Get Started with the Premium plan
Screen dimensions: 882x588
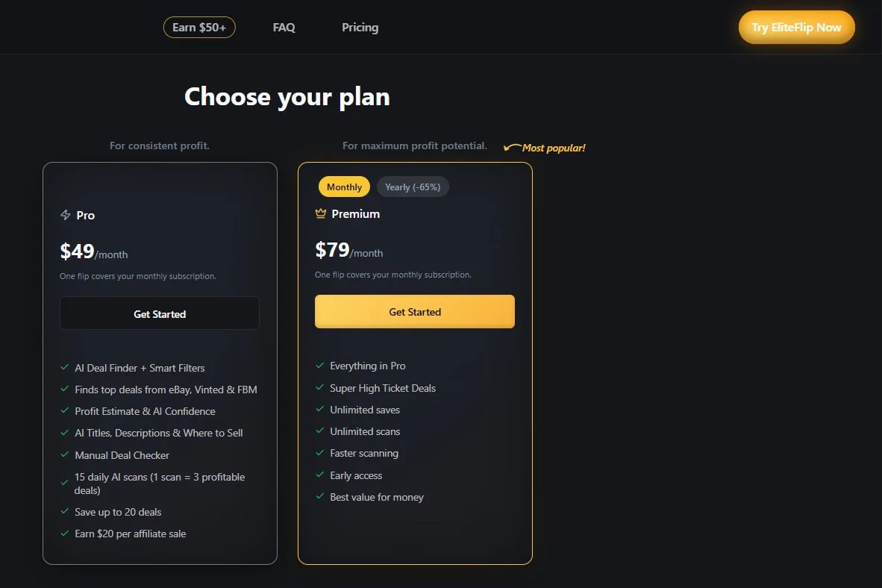coord(415,312)
